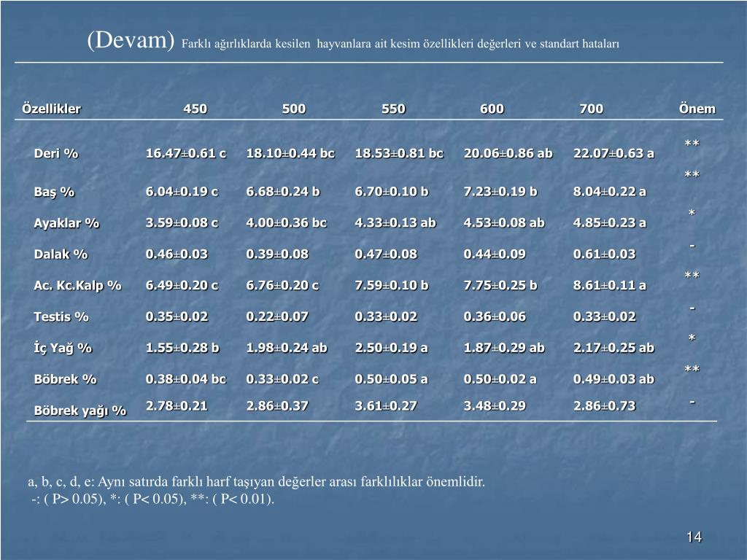
Task: Select the 'Ac. Kc.Kalp %' row label
Action: (77, 286)
